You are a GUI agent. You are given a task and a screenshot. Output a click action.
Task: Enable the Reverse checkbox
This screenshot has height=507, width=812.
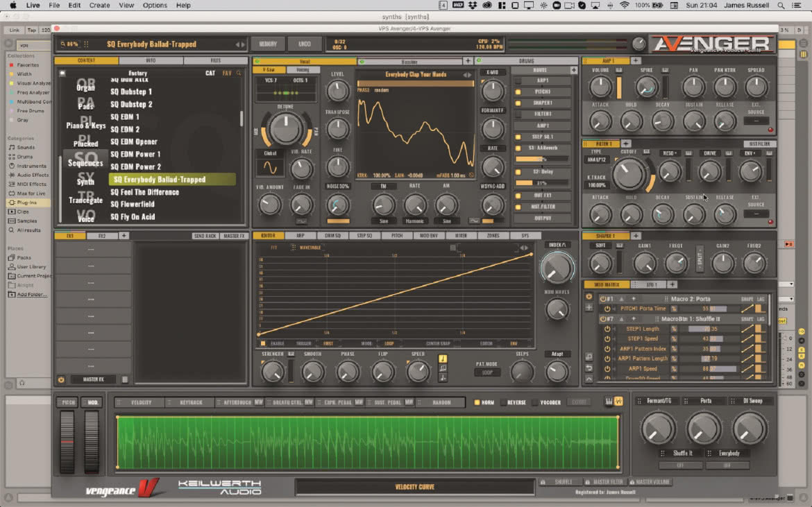point(503,402)
